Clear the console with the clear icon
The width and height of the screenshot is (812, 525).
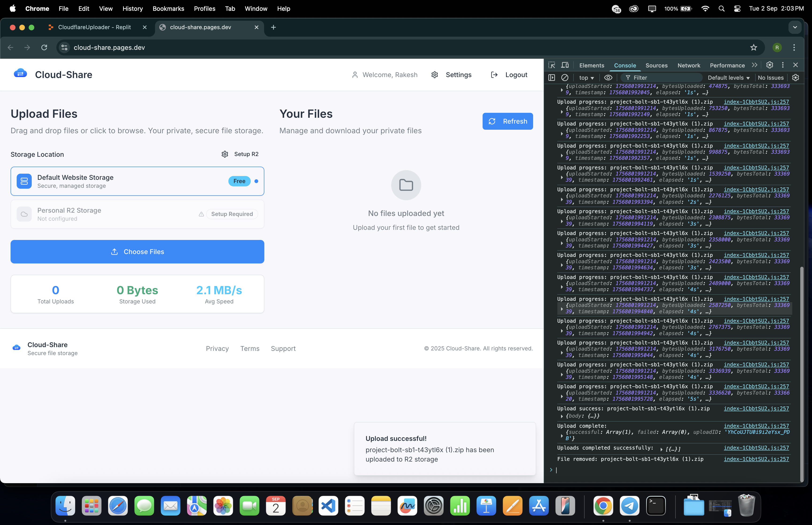[565, 78]
